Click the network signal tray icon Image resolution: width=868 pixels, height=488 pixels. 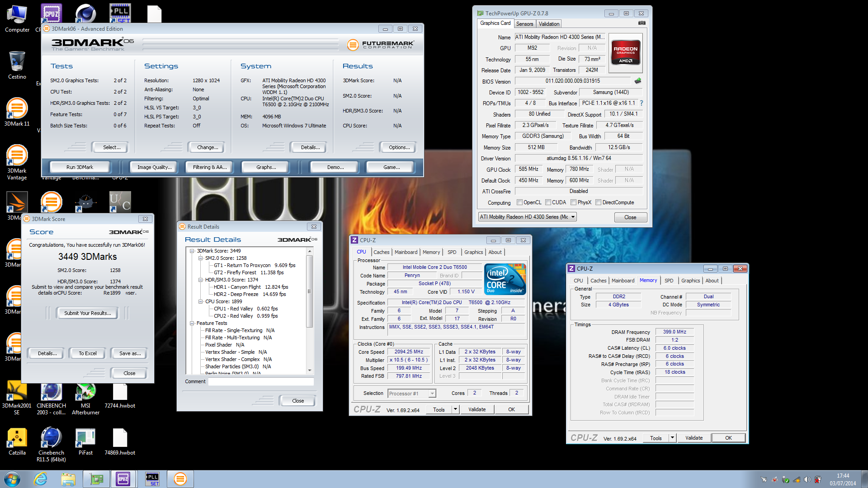pyautogui.click(x=796, y=479)
